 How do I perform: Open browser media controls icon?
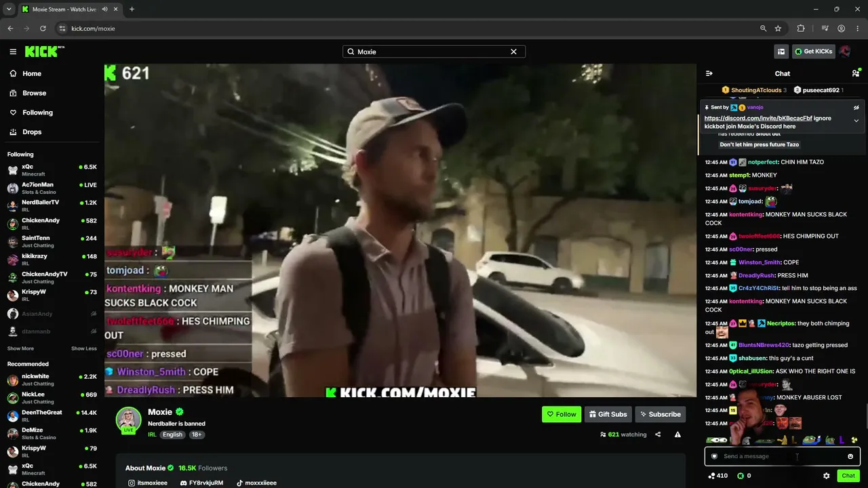point(825,28)
